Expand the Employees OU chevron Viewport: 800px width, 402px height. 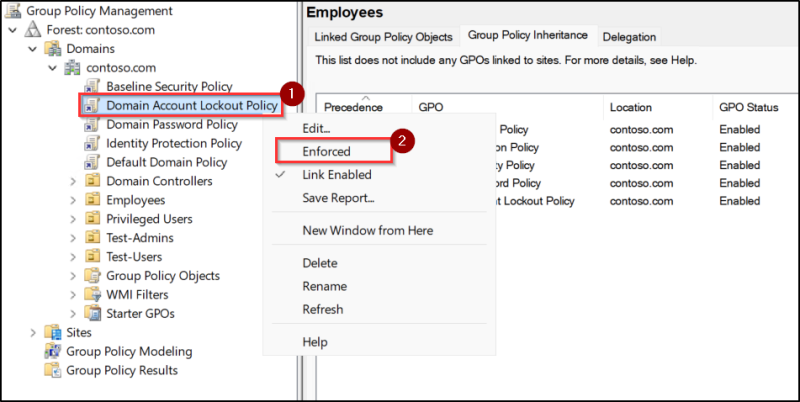[x=73, y=200]
